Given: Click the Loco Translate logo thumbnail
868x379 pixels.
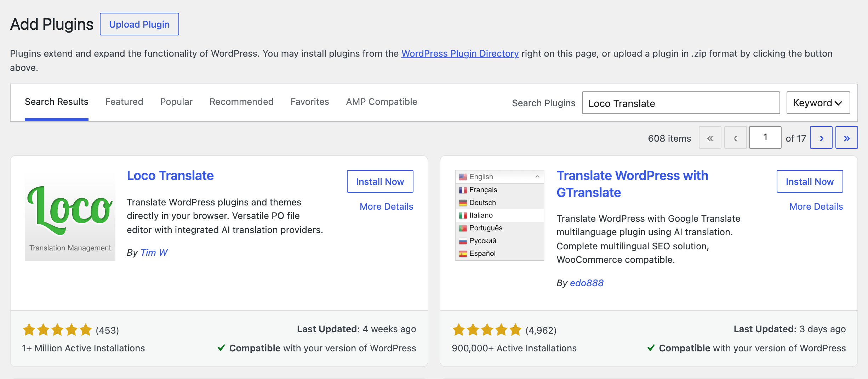Looking at the screenshot, I should click(70, 215).
